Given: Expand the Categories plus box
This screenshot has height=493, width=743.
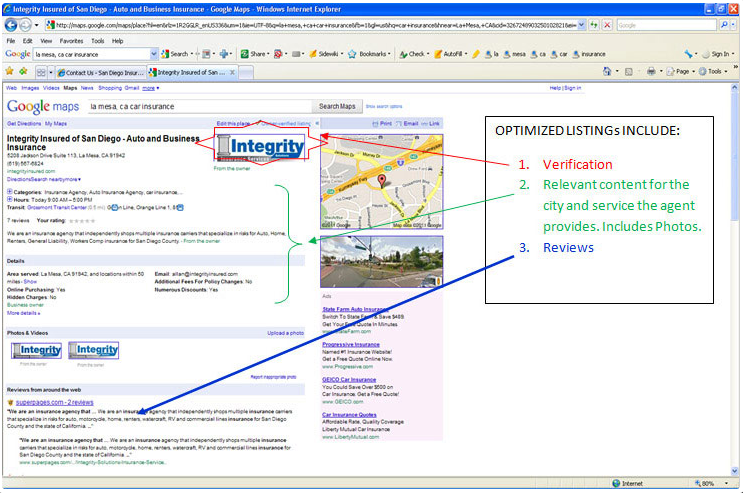Looking at the screenshot, I should (9, 192).
